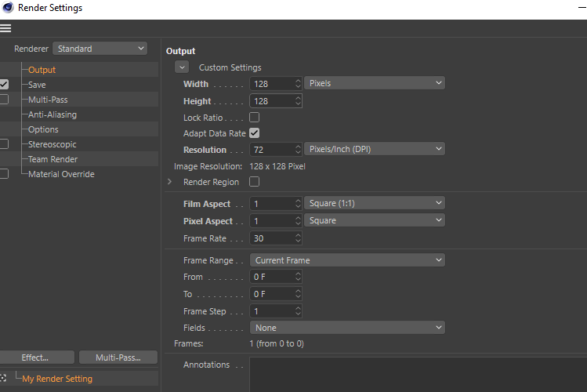Image resolution: width=587 pixels, height=392 pixels.
Task: Click the Height stepper arrows
Action: point(298,100)
